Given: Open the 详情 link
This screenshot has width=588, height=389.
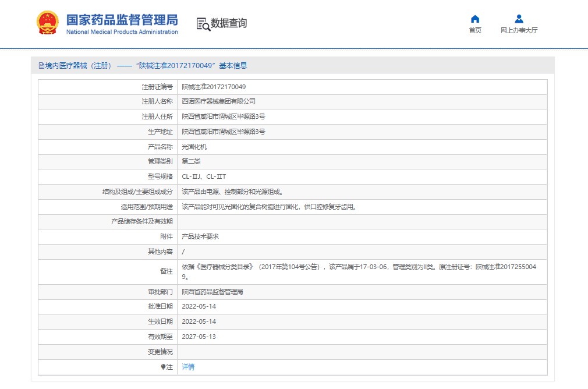Looking at the screenshot, I should click(188, 367).
